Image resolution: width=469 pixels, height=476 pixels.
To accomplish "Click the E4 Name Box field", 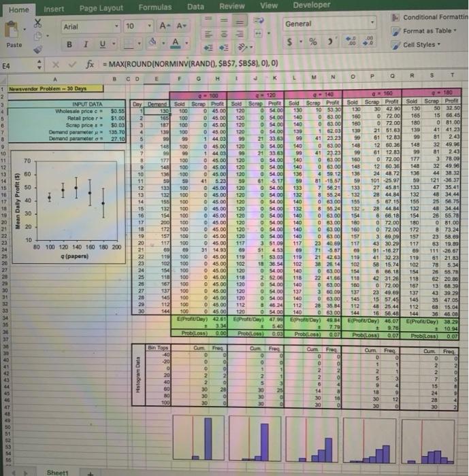I will click(x=19, y=65).
